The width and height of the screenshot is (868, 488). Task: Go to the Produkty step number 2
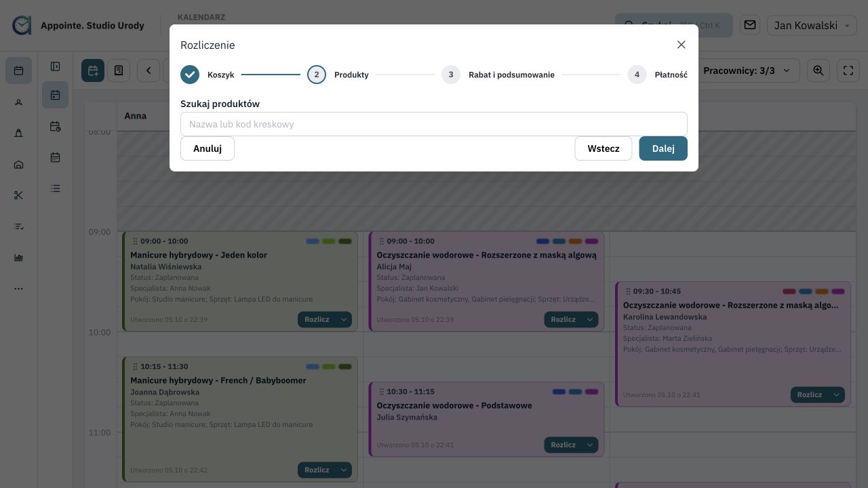[x=338, y=75]
